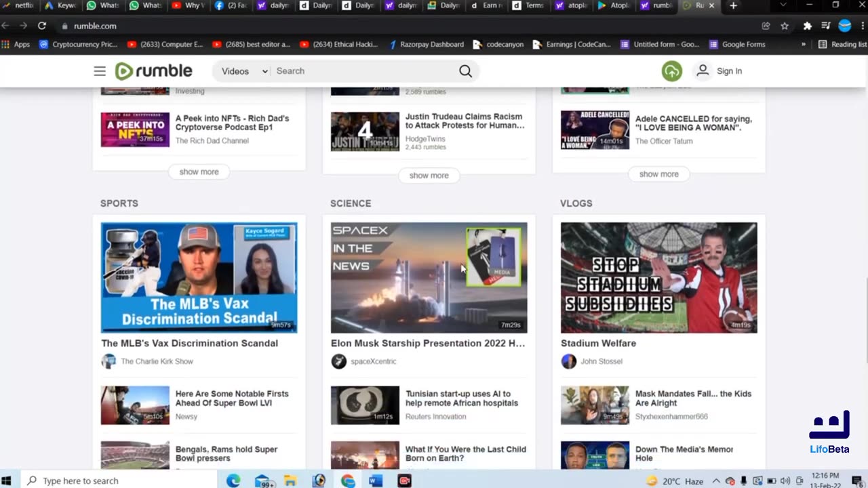This screenshot has height=488, width=868.
Task: Open the Apps bookmarks shortcut
Action: [16, 45]
